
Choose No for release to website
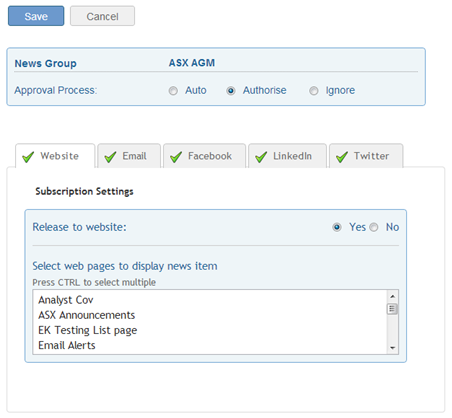374,227
